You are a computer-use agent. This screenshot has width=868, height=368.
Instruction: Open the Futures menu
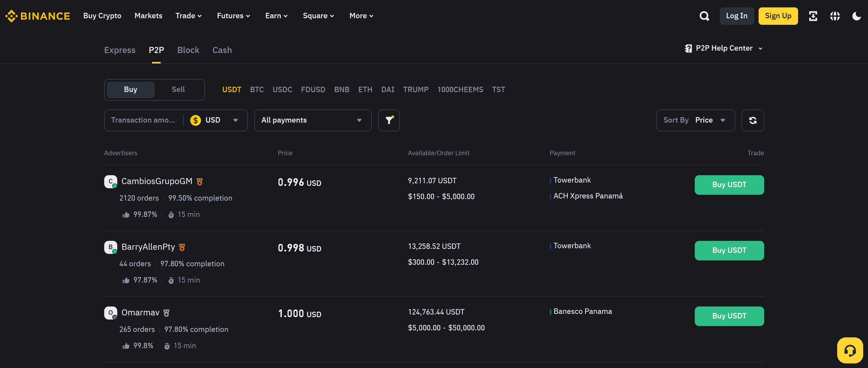233,16
